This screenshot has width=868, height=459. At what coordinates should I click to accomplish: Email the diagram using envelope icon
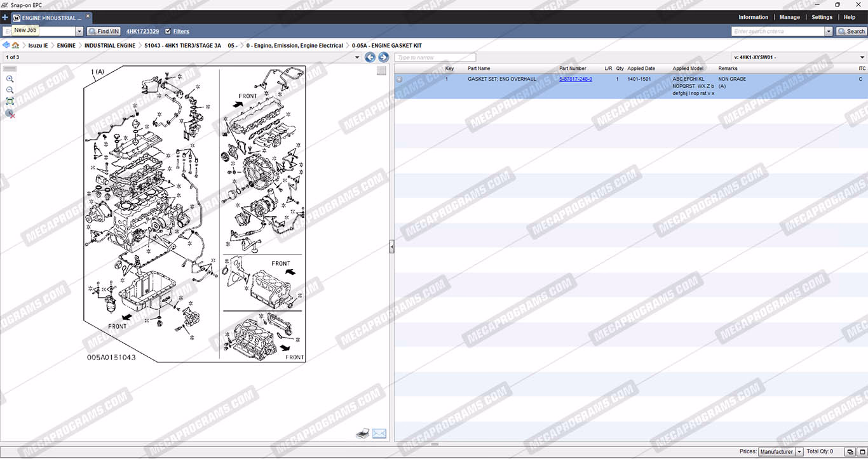point(379,434)
